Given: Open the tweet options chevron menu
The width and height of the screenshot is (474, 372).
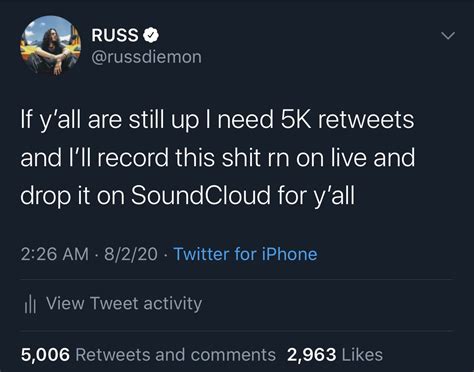Looking at the screenshot, I should [448, 35].
